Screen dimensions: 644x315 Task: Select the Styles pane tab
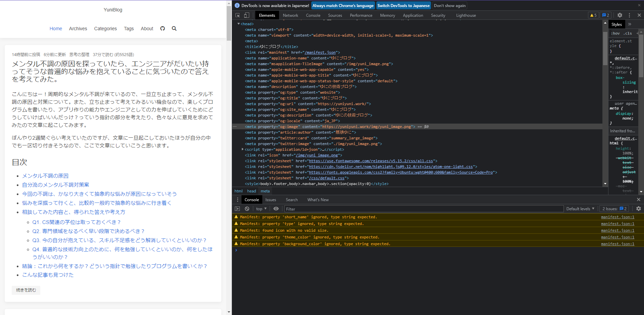(616, 24)
